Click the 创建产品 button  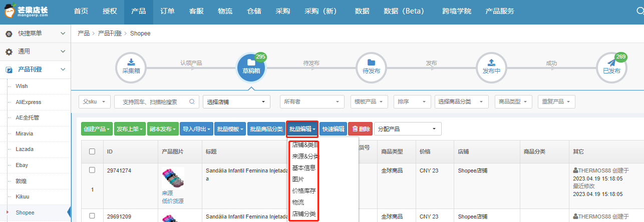97,129
